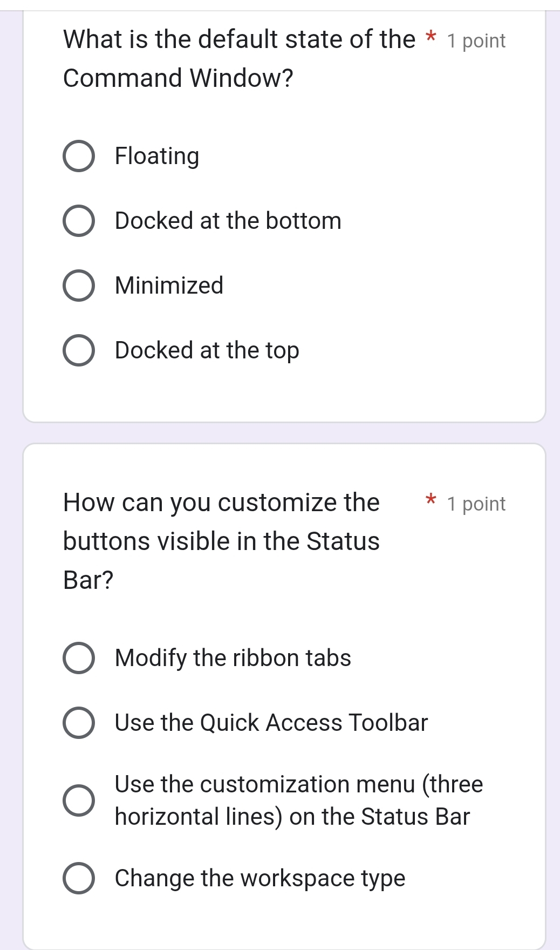Click the Command Window question title text
Screen dimensions: 560x950
[239, 58]
